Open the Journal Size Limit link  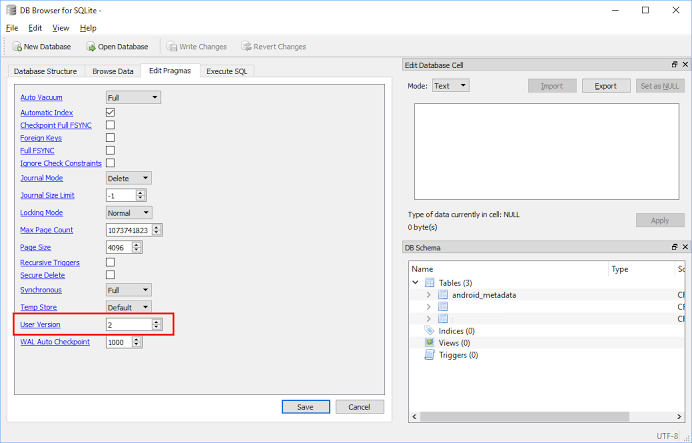pyautogui.click(x=47, y=195)
